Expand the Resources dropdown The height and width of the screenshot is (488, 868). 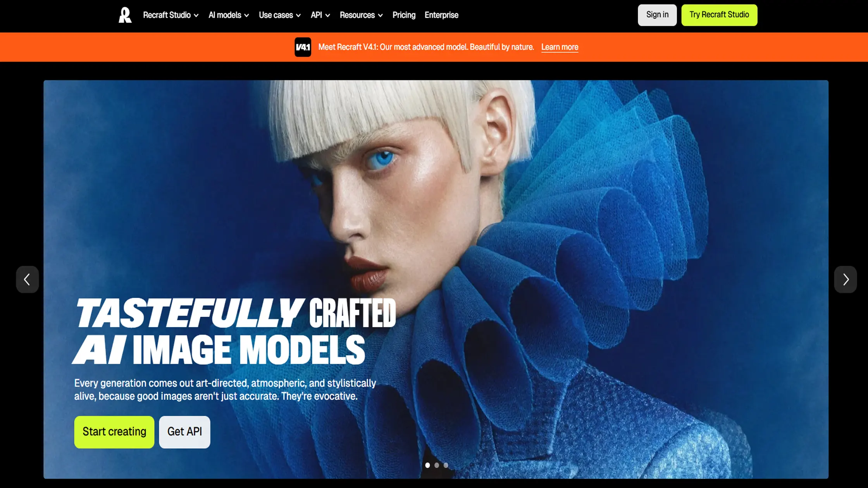pyautogui.click(x=361, y=15)
